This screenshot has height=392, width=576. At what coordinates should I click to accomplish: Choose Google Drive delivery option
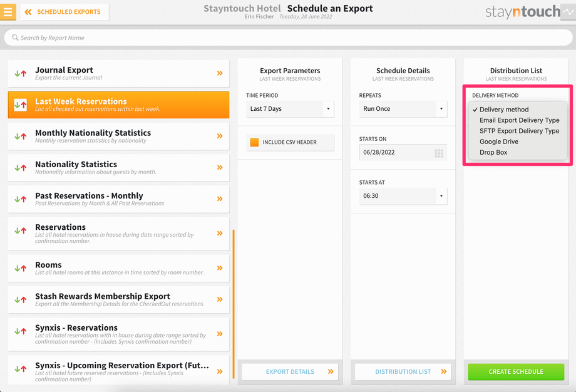(499, 142)
